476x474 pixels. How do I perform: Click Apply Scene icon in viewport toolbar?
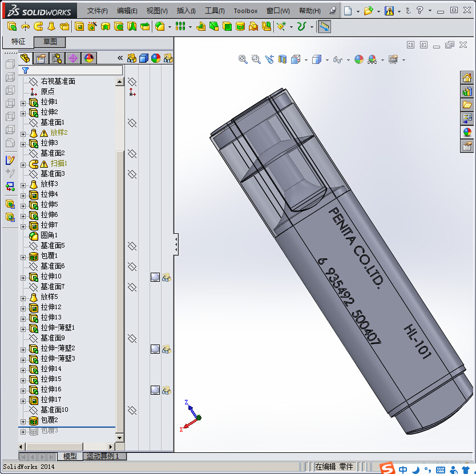[x=372, y=59]
